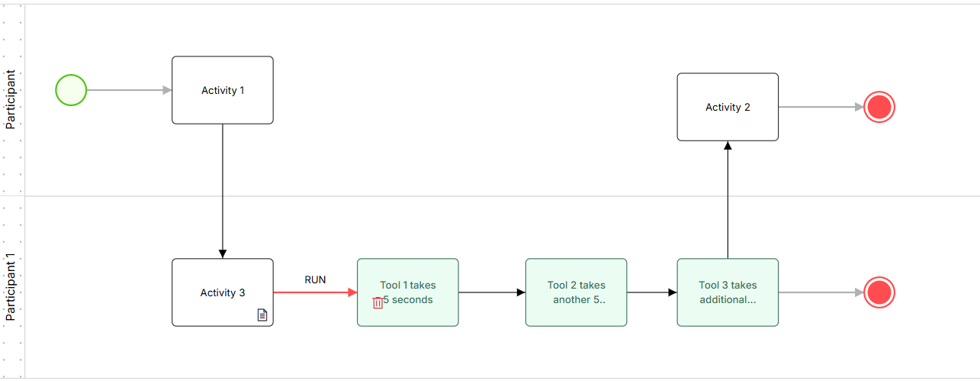The image size is (980, 381).
Task: Click the Tool 1 takes 5 seconds node
Action: pyautogui.click(x=408, y=292)
